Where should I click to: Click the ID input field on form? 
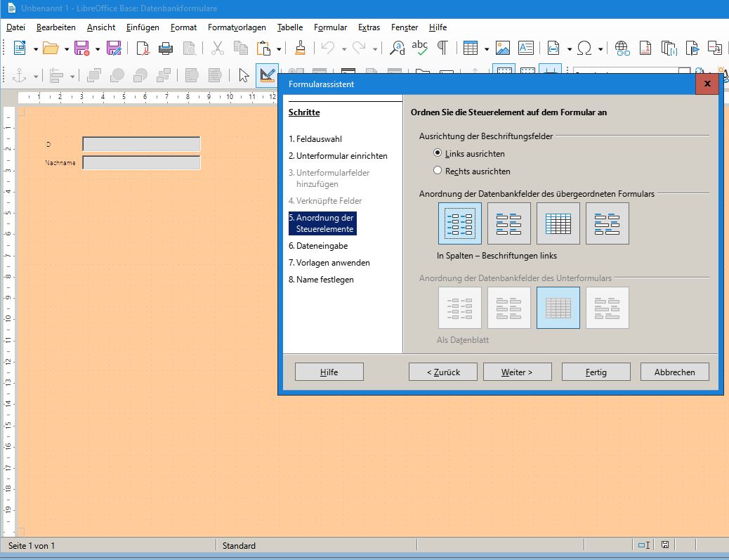(x=141, y=144)
